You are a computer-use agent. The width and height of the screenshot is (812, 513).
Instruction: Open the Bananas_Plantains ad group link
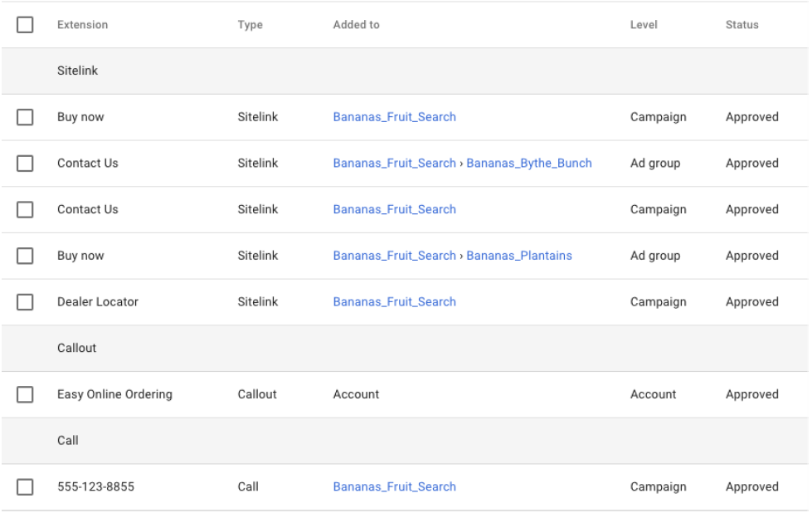tap(519, 256)
